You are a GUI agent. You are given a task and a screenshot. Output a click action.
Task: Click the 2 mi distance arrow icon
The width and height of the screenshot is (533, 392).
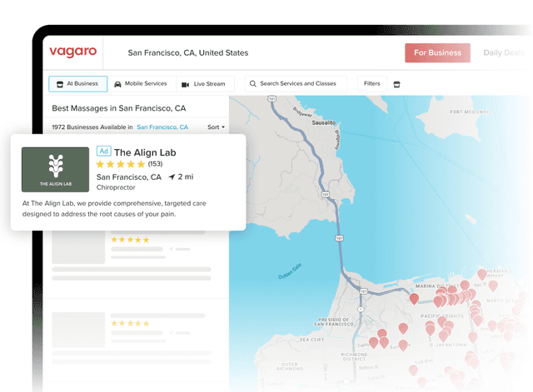(x=172, y=177)
